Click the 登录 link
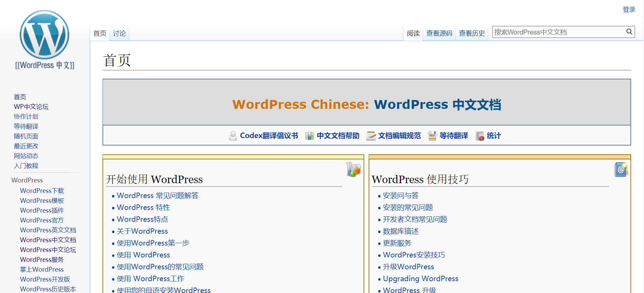 (x=629, y=9)
